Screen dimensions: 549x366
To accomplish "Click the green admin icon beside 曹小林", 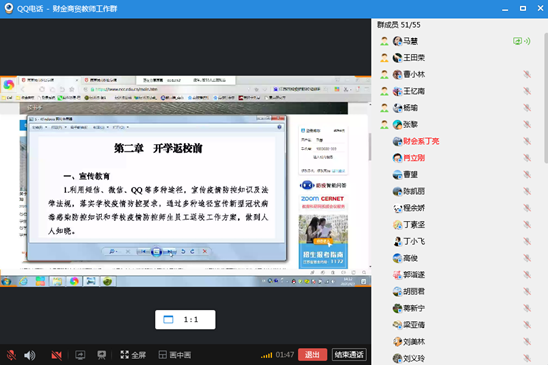I will tap(384, 74).
